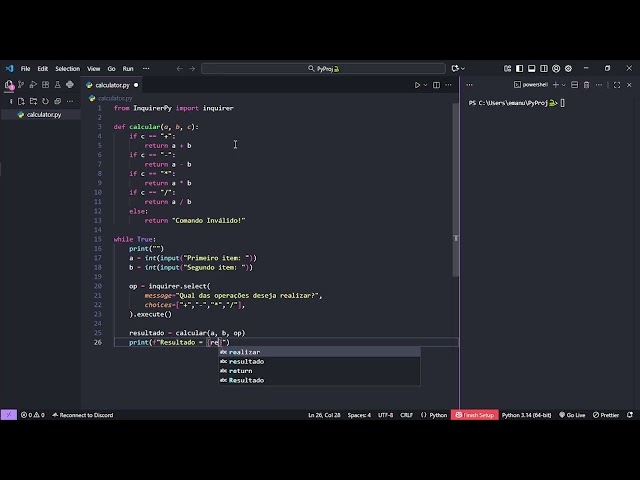Select the powershell terminal label
Screen dimensions: 640x480
[x=531, y=85]
